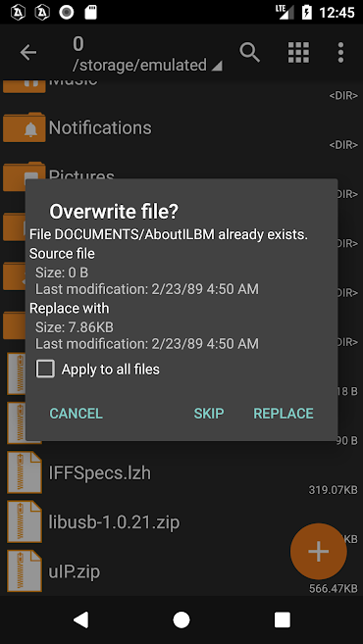Tap the Android recent apps button
363x644 pixels.
(283, 619)
